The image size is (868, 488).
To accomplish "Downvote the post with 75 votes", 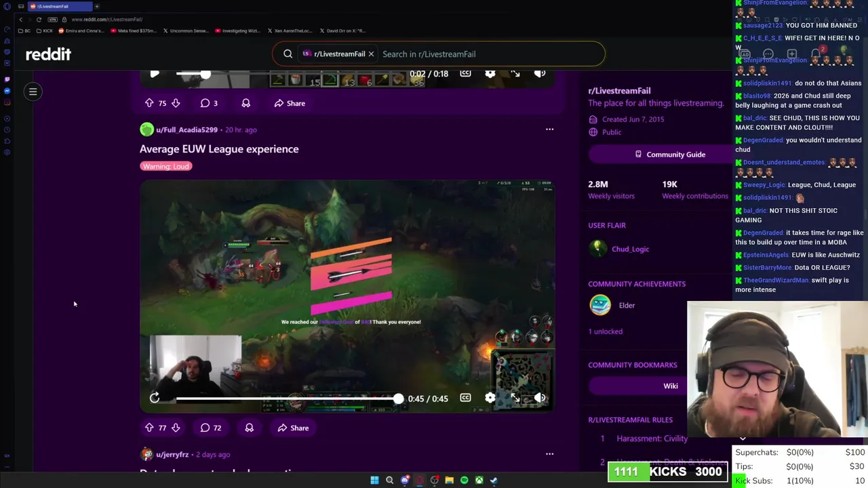I will pos(176,103).
